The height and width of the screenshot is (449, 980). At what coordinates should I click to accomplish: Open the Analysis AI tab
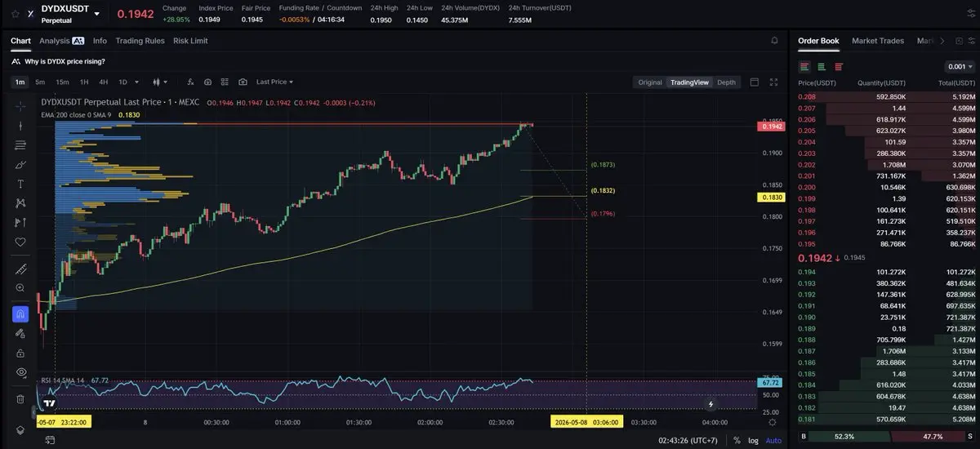click(61, 40)
